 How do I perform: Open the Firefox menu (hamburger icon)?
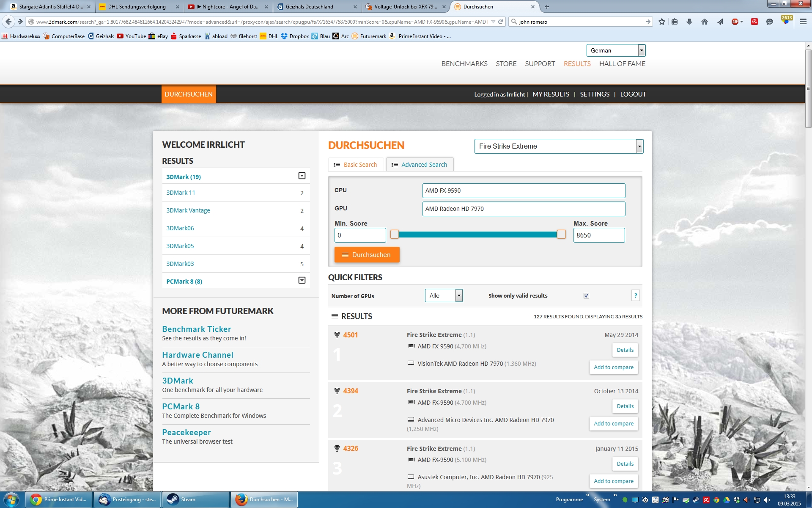pos(803,22)
